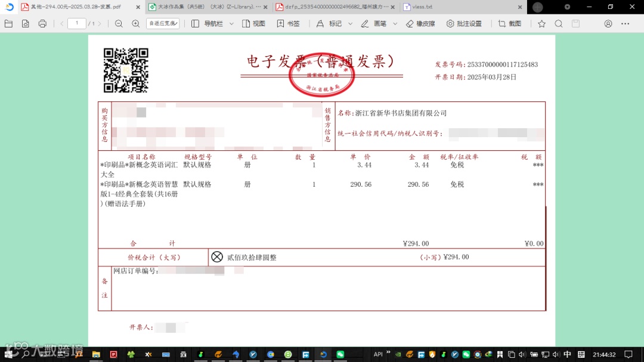Open 批注设置 annotation settings

[464, 24]
